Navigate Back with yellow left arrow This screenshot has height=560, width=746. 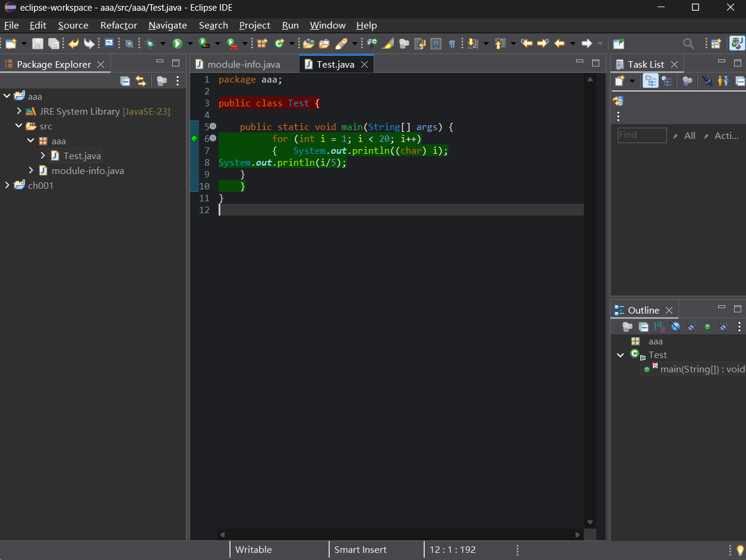[559, 43]
